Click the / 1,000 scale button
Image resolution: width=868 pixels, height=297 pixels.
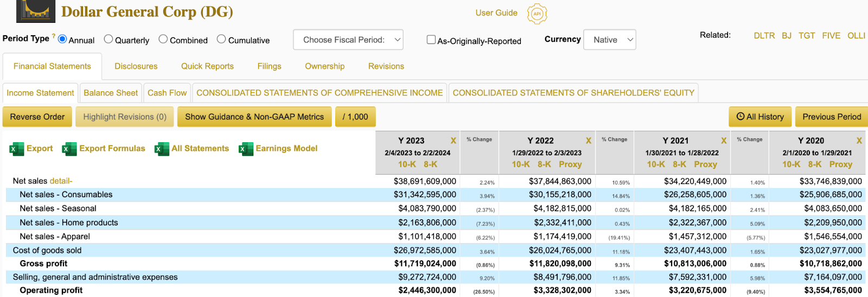pyautogui.click(x=355, y=117)
